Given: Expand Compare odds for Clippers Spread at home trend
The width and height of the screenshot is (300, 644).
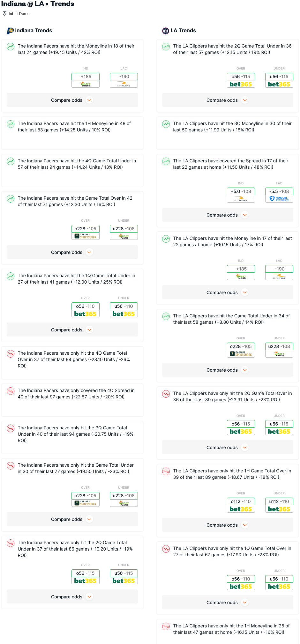Looking at the screenshot, I should (228, 215).
